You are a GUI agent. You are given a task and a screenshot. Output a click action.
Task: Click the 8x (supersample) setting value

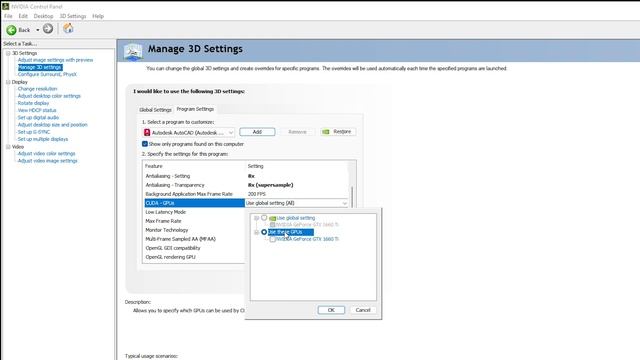click(270, 185)
